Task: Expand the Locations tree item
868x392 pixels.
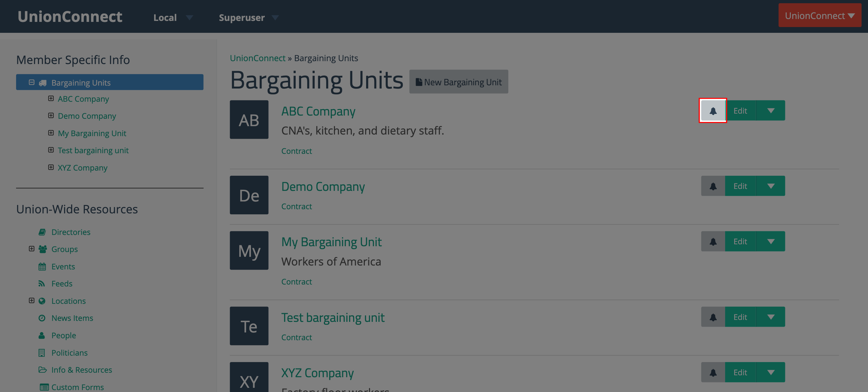Action: [x=32, y=300]
